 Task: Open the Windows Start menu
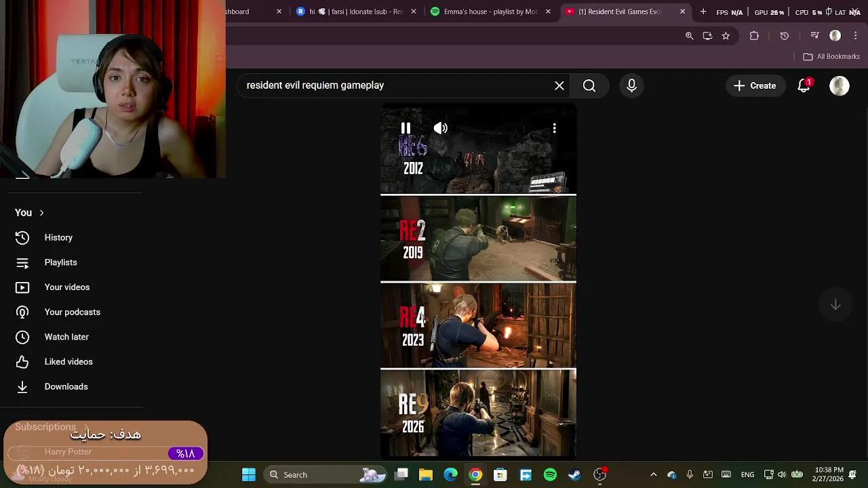(249, 474)
